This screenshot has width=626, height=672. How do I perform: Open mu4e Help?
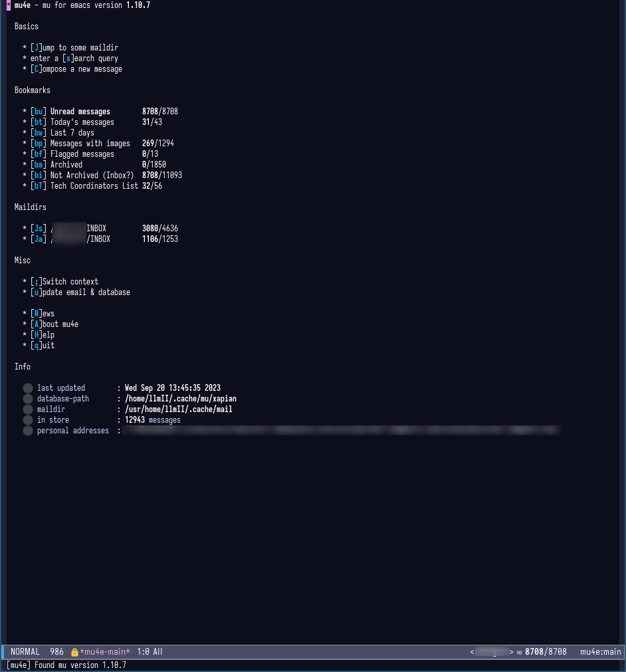click(x=42, y=334)
